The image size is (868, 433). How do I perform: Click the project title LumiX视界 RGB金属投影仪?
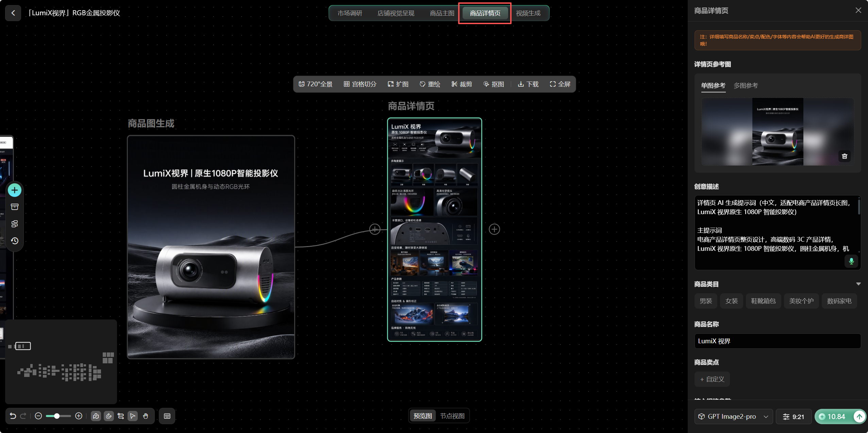coord(73,13)
